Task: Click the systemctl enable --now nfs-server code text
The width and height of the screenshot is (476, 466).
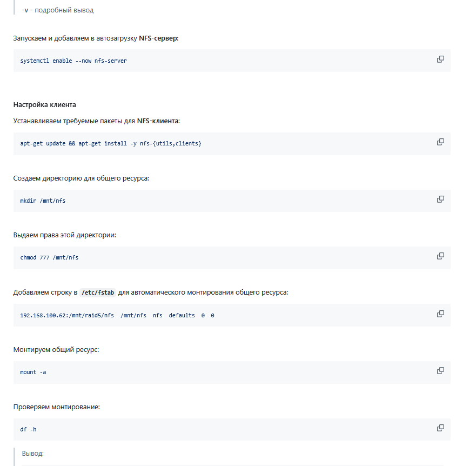Action: click(73, 61)
